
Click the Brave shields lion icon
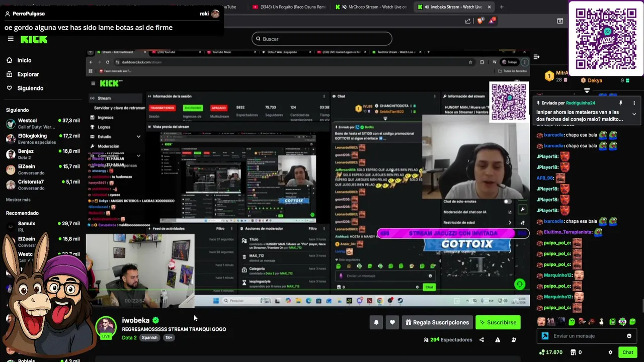480,21
